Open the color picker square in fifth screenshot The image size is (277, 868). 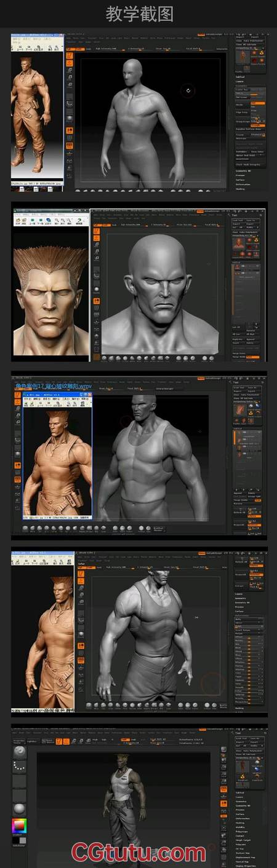tap(20, 826)
